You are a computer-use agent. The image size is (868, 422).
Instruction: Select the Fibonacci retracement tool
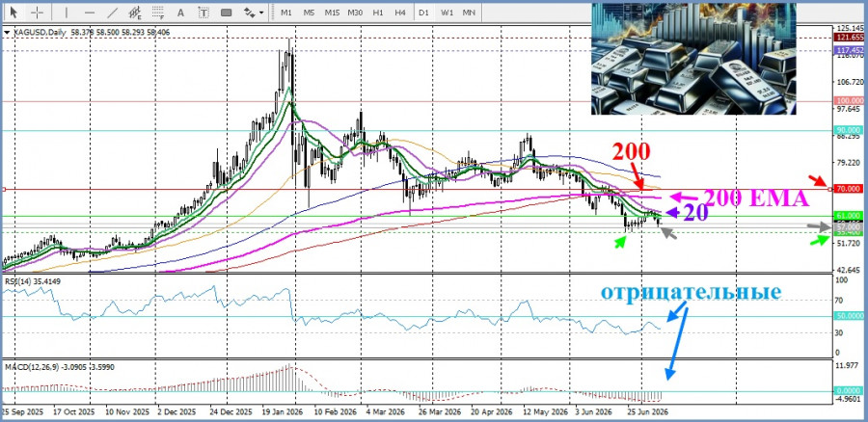pos(158,13)
